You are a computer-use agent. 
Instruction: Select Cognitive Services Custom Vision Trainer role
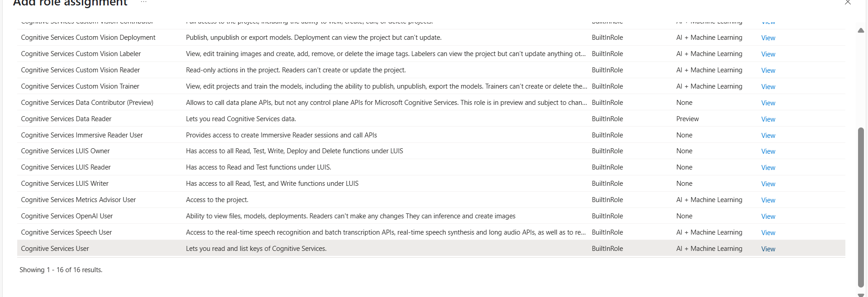(x=80, y=86)
